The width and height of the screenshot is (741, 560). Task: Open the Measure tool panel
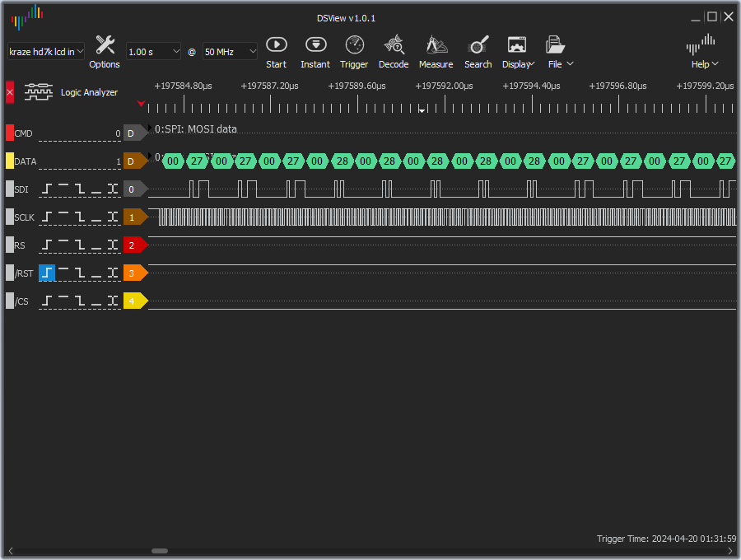pos(436,51)
